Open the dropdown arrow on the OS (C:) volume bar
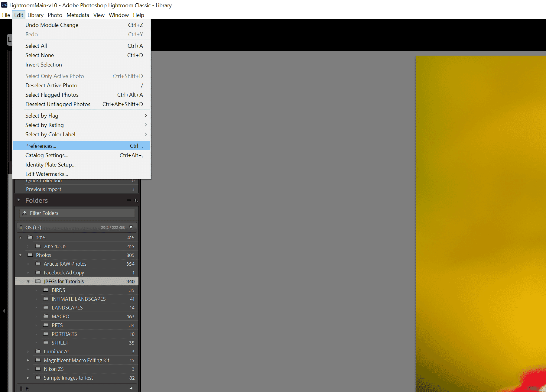The width and height of the screenshot is (546, 392). pos(131,227)
